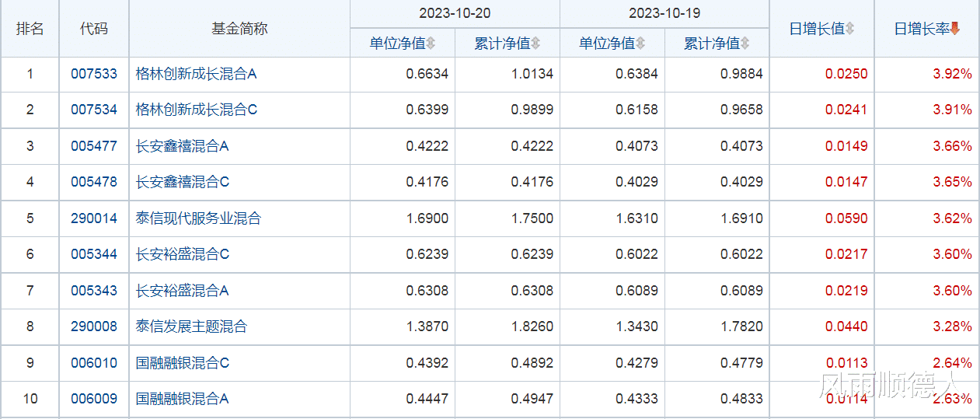Select 泰信现代服务业混合 fund name
Image resolution: width=980 pixels, height=419 pixels.
pyautogui.click(x=198, y=218)
